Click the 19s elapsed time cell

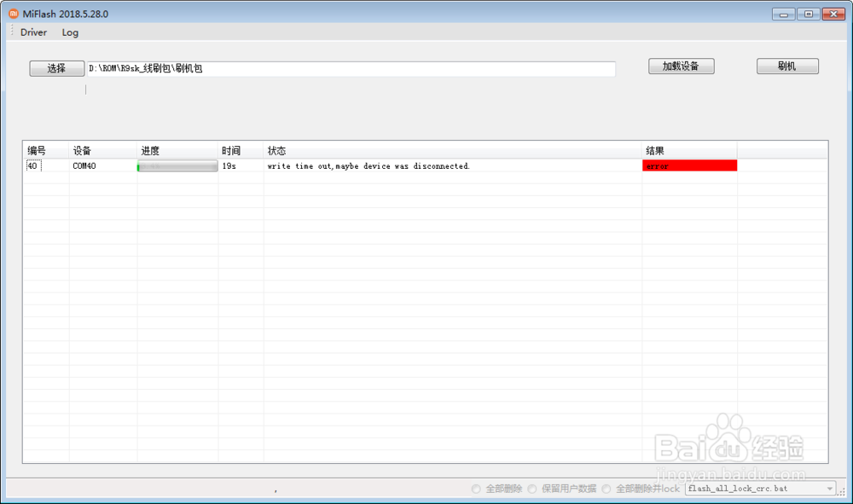(x=229, y=165)
